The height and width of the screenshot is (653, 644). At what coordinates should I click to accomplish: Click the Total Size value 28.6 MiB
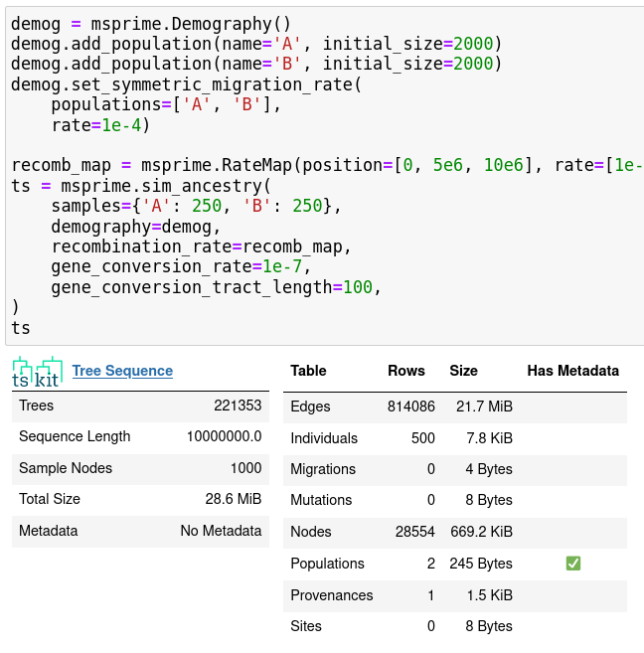pos(232,499)
